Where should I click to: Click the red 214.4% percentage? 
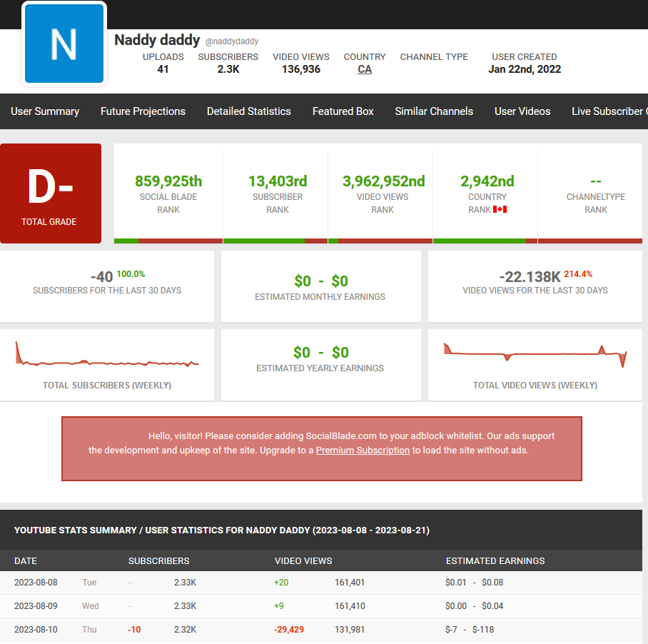(578, 274)
